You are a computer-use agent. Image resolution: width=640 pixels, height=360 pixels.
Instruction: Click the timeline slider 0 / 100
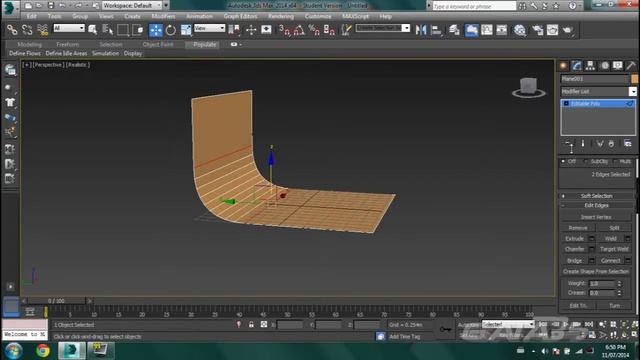click(x=56, y=301)
